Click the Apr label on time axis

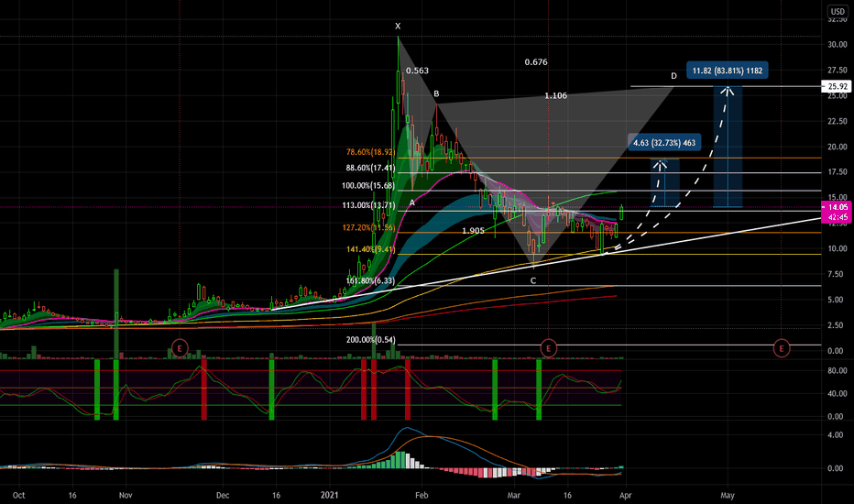[x=625, y=495]
